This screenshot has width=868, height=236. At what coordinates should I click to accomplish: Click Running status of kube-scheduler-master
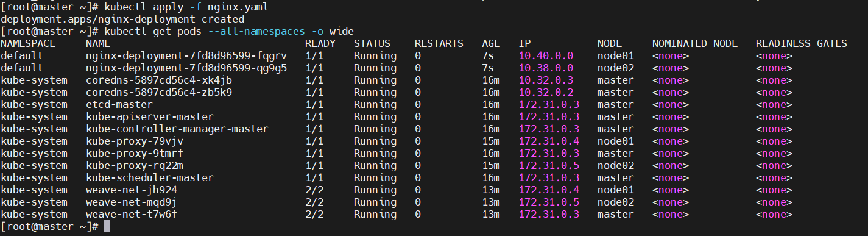(375, 177)
